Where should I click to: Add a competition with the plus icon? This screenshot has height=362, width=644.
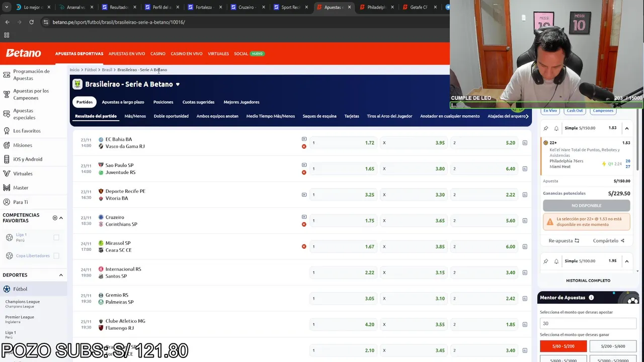[55, 218]
